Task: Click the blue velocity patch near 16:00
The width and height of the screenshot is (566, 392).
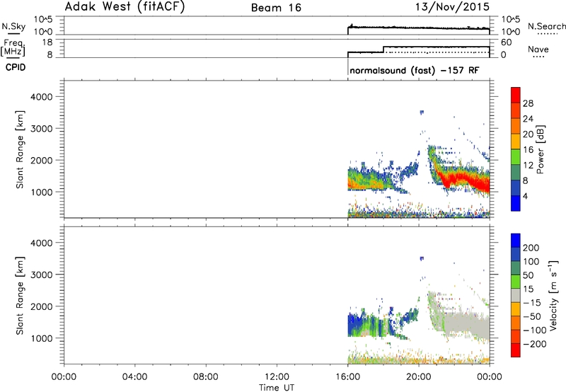Action: point(356,323)
